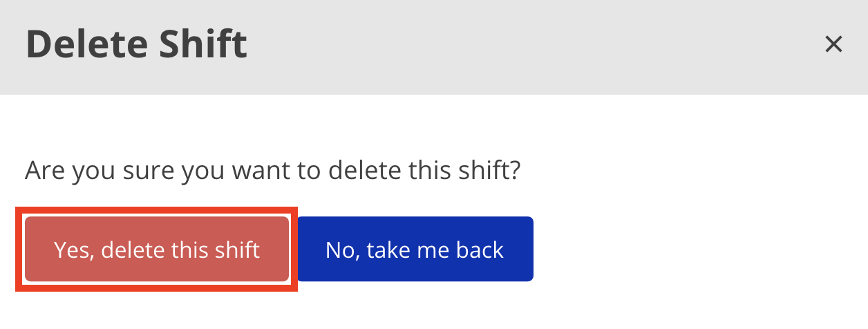This screenshot has height=329, width=868.
Task: Tap the close cross at top right
Action: pyautogui.click(x=833, y=45)
